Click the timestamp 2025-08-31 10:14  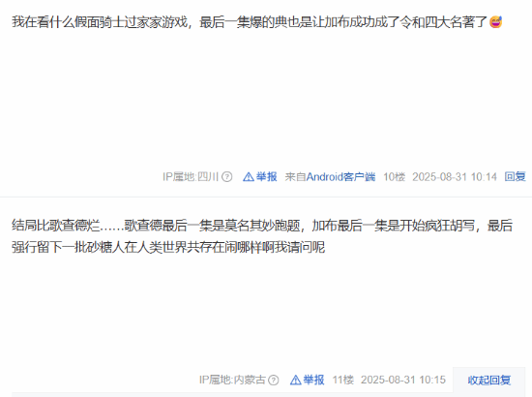point(455,177)
